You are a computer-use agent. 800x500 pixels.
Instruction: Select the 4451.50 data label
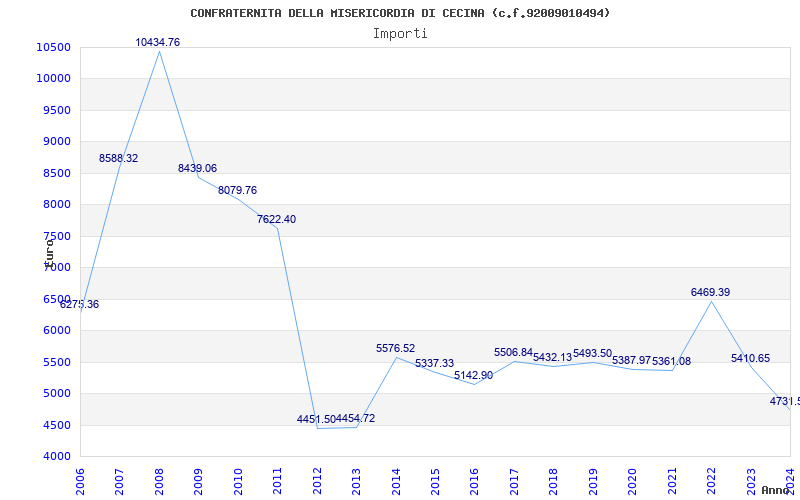316,419
